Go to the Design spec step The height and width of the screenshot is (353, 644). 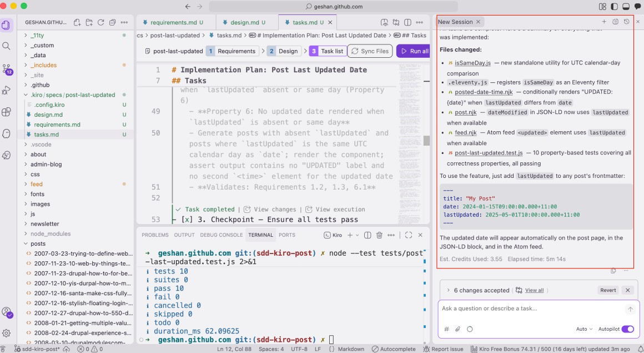pyautogui.click(x=284, y=51)
